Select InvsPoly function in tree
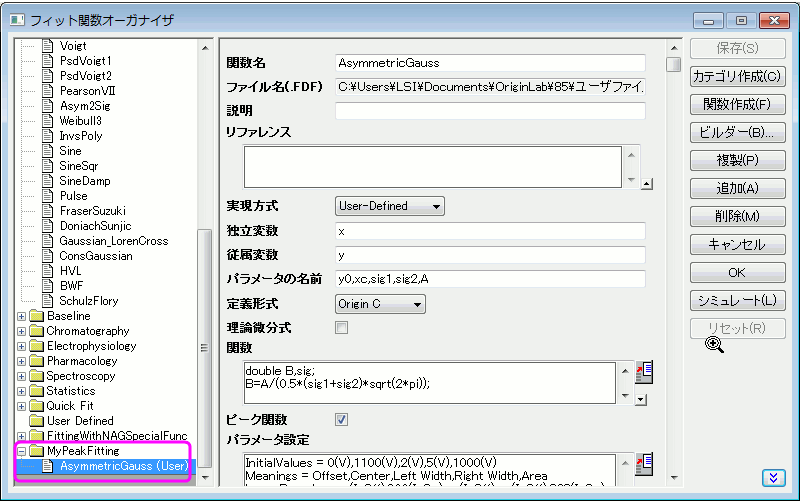This screenshot has width=800, height=502. 81,136
